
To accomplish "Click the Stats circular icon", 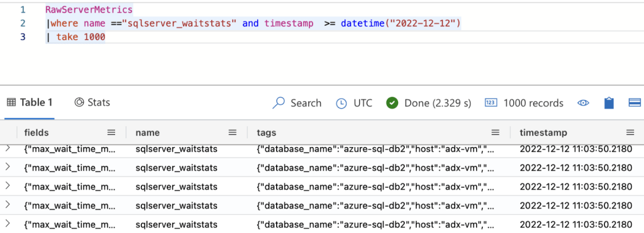I will click(79, 102).
